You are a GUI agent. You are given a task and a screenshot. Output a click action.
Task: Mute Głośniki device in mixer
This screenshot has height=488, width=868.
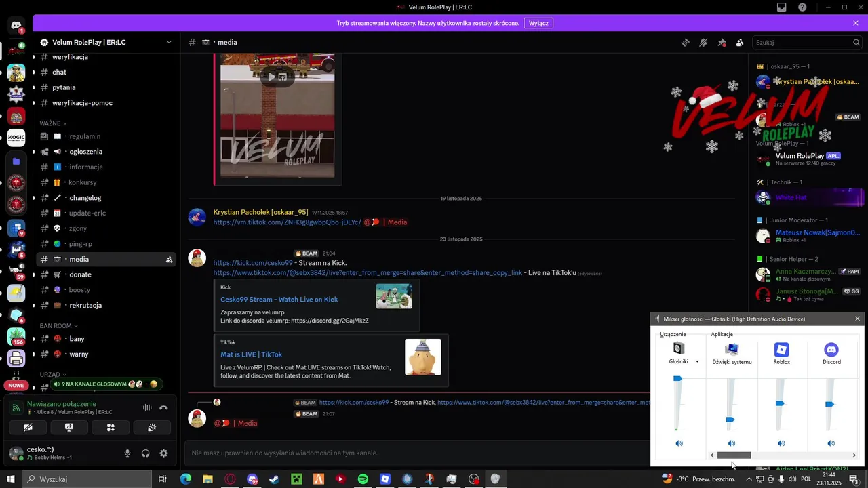[679, 443]
